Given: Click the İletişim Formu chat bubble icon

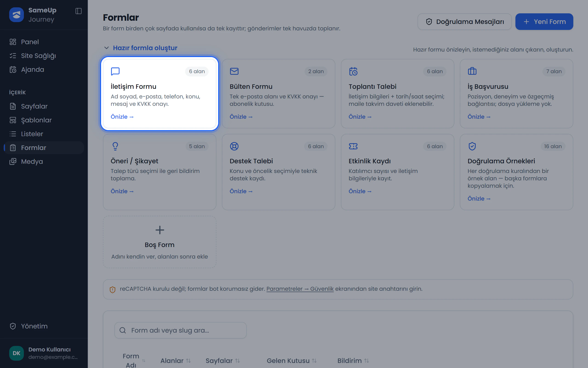Looking at the screenshot, I should (x=115, y=71).
